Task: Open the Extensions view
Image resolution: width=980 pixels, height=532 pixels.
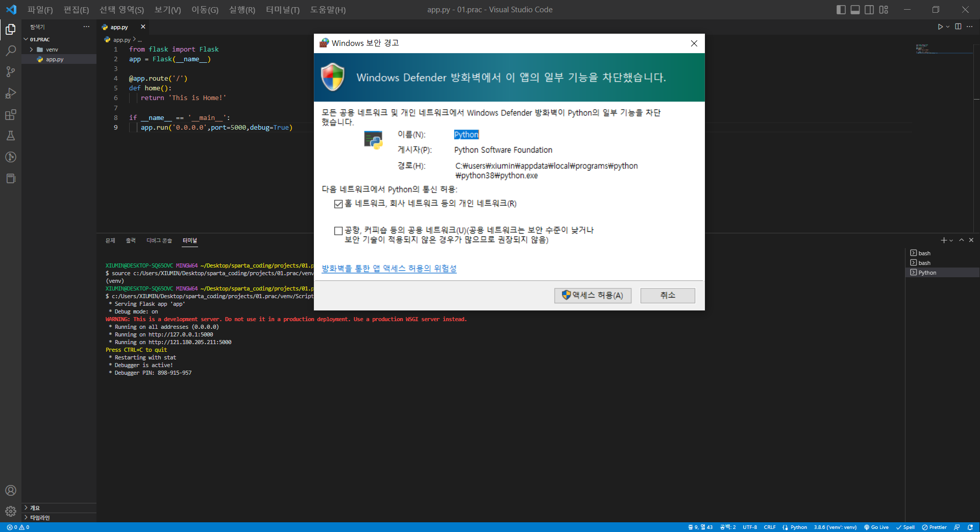Action: (x=10, y=115)
